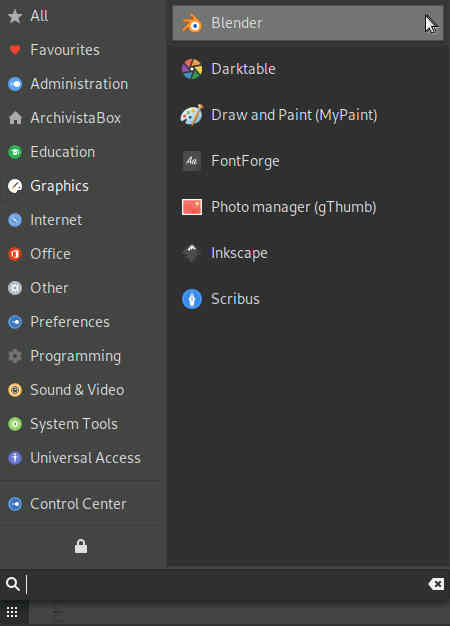Screen dimensions: 450x626
Task: Open Control Center by its label
Action: (x=78, y=504)
